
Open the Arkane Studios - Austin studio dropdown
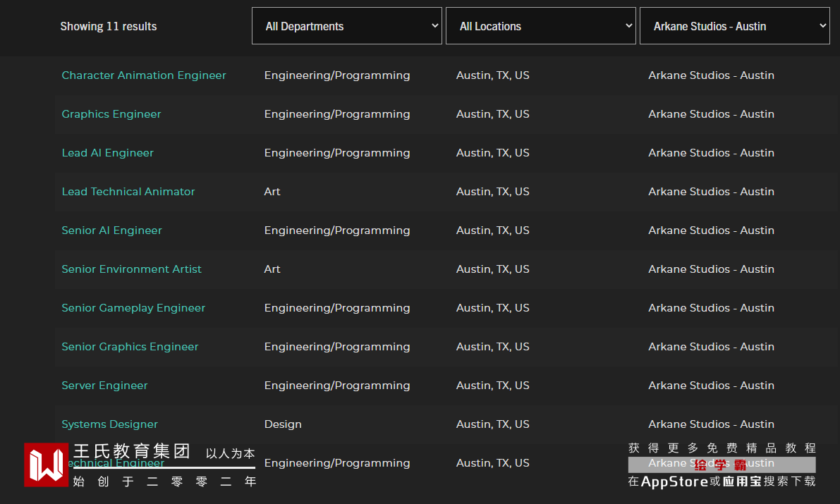[734, 26]
